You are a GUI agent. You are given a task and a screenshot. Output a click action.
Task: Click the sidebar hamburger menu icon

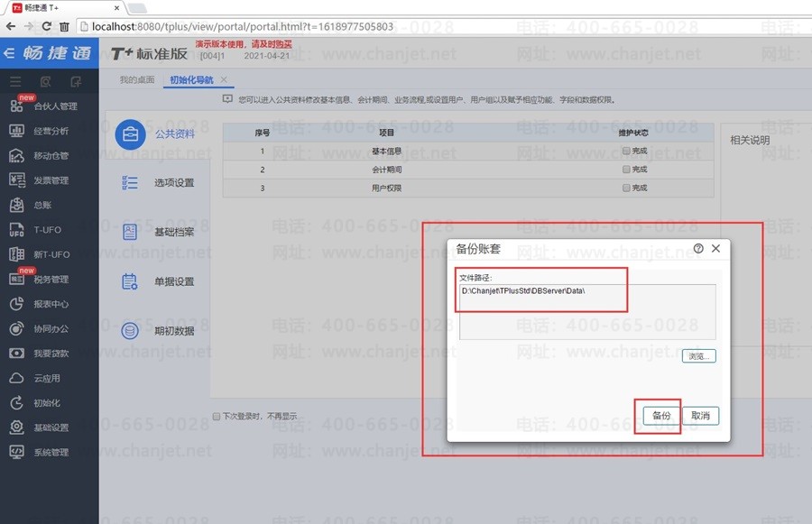click(15, 81)
